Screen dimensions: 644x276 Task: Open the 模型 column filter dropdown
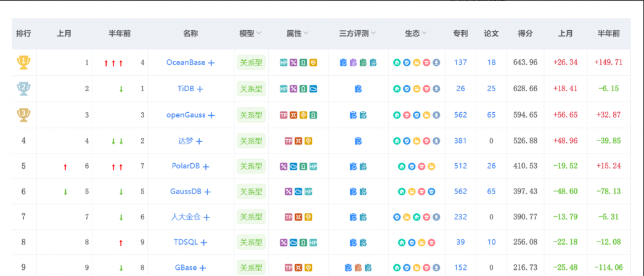pos(259,34)
